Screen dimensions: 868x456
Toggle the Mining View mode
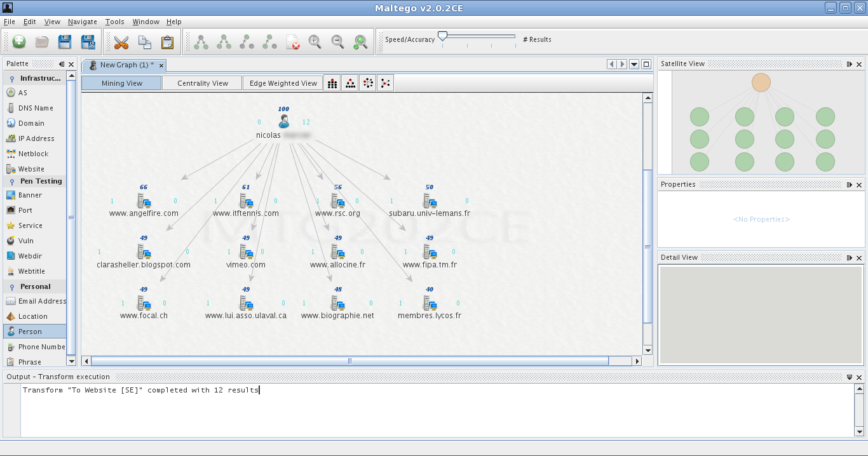pos(121,83)
